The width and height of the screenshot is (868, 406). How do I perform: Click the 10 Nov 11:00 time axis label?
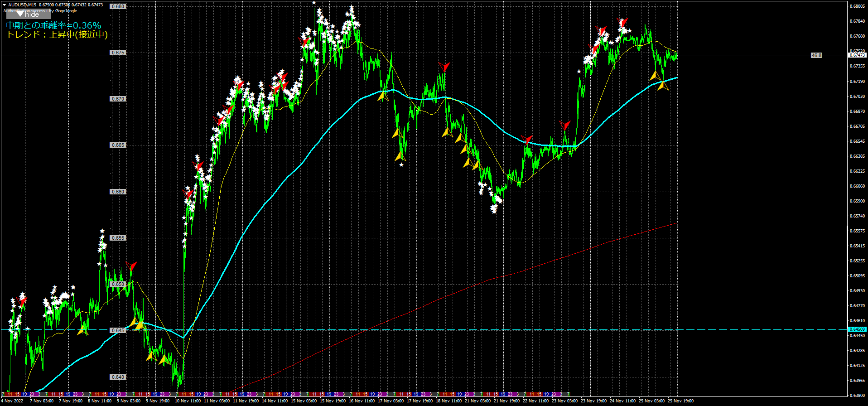188,401
